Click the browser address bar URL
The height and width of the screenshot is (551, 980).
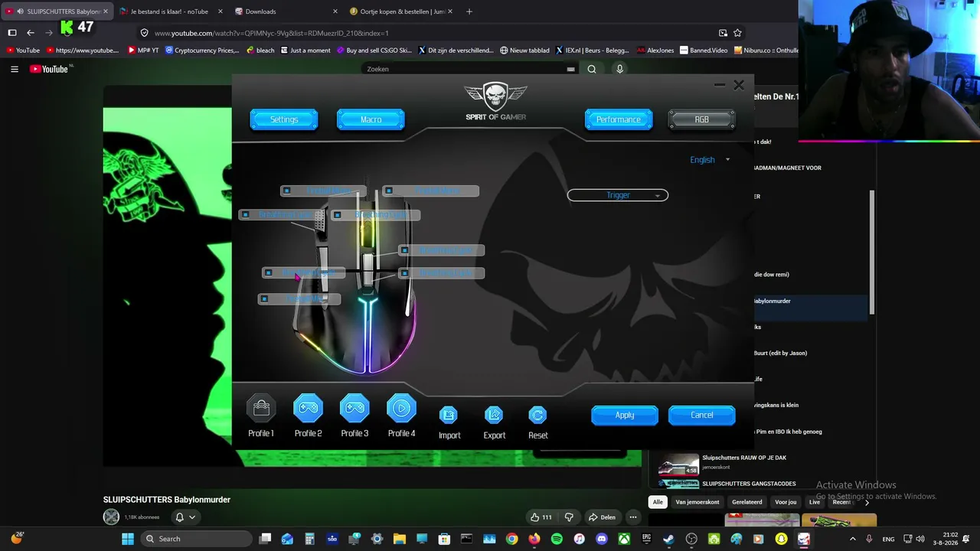point(272,33)
